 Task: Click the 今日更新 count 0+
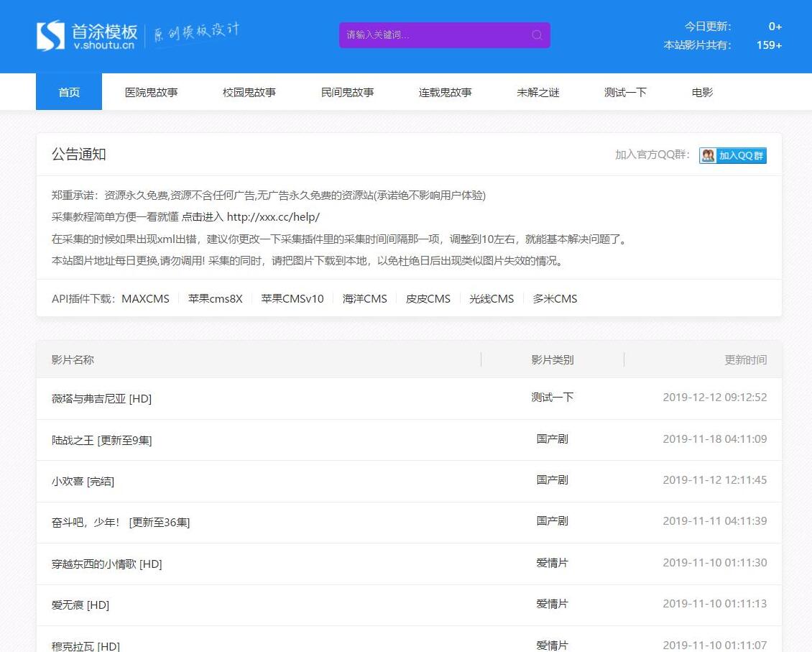tap(775, 27)
